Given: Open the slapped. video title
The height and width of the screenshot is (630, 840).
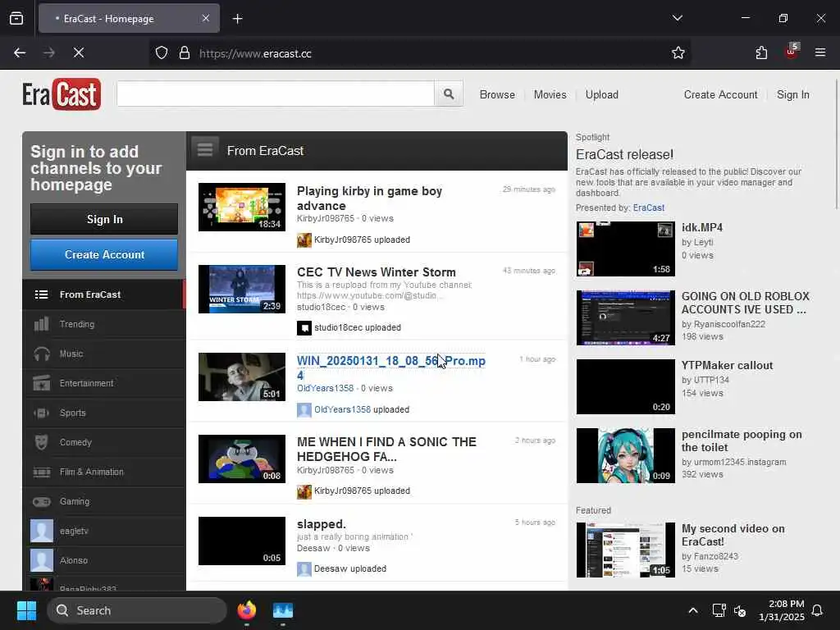Looking at the screenshot, I should (322, 524).
